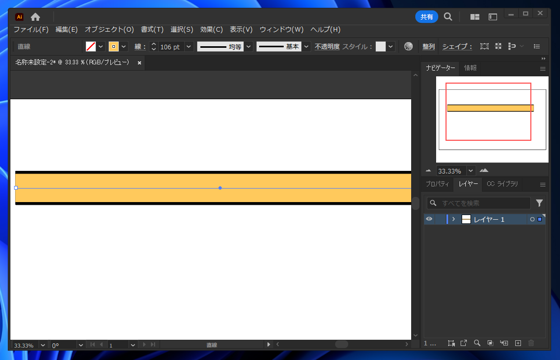Click the recolor artwork globe icon

tap(408, 46)
